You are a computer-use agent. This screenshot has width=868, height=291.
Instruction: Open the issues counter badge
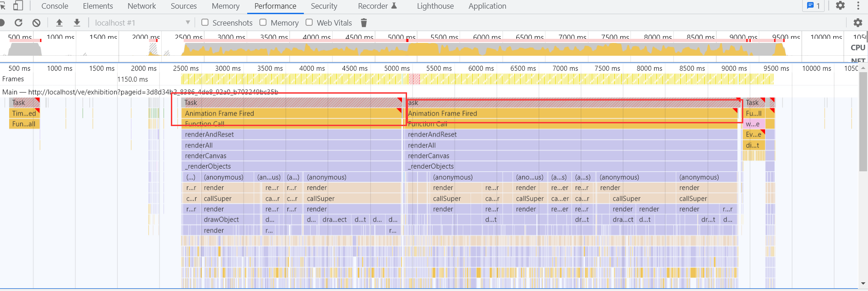(x=813, y=5)
